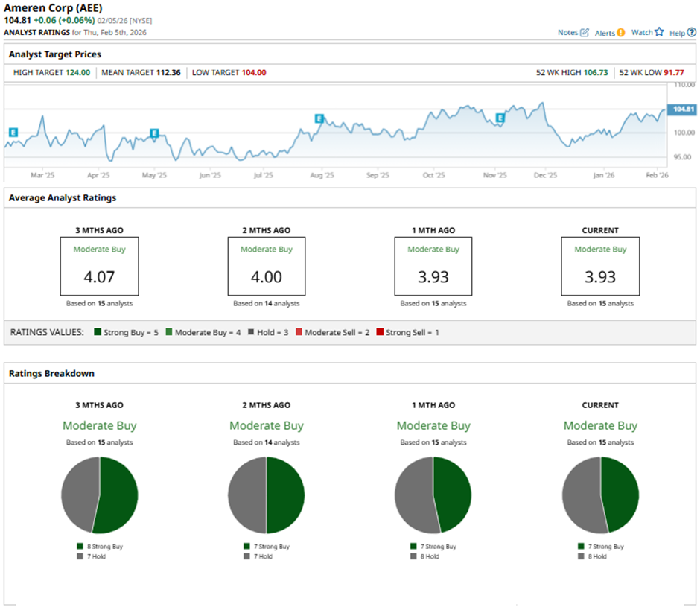700x607 pixels.
Task: Open Help question mark icon
Action: pos(691,33)
